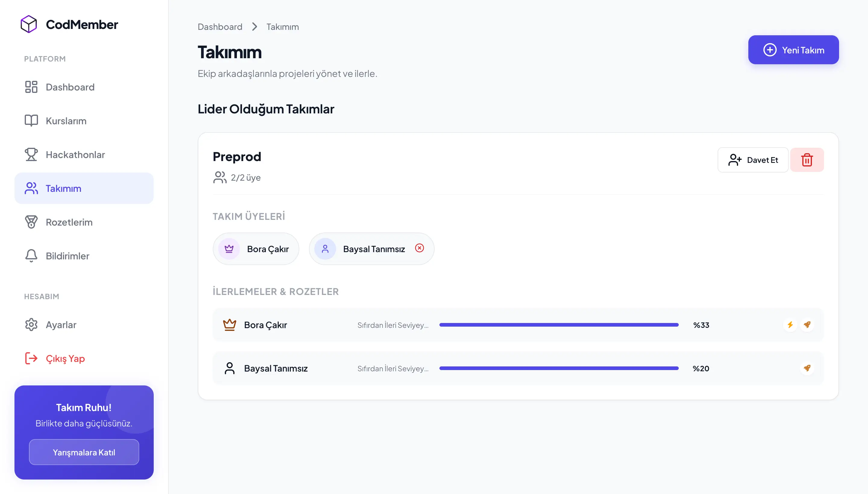This screenshot has height=494, width=868.
Task: Select Takımım in the sidebar menu
Action: point(63,188)
